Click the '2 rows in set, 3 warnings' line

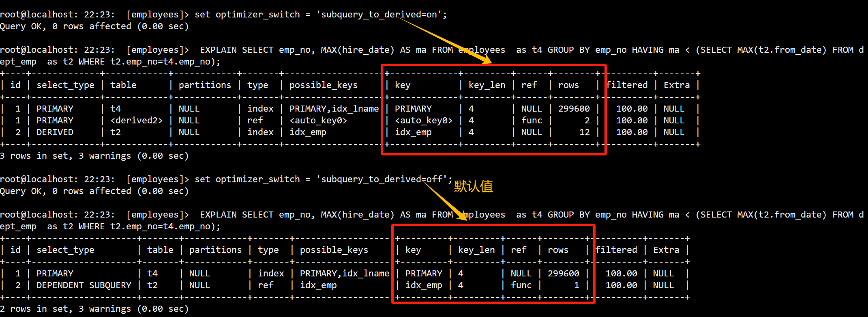94,309
